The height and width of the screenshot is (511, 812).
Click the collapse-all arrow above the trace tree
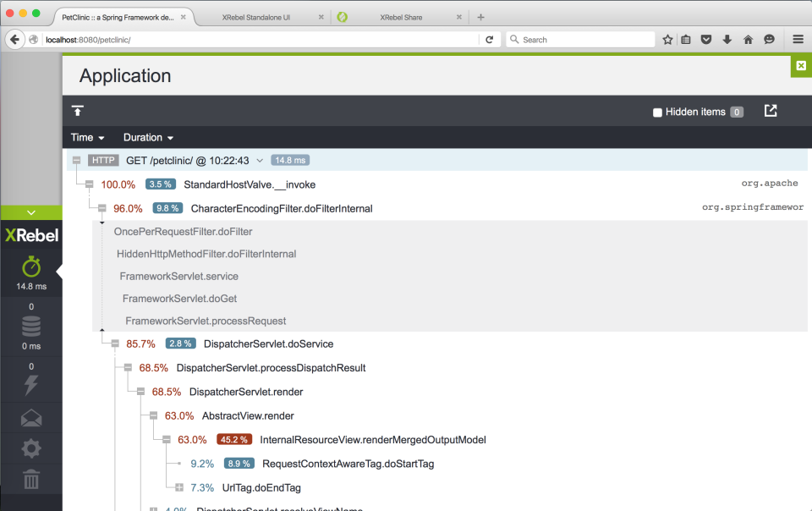click(x=78, y=110)
